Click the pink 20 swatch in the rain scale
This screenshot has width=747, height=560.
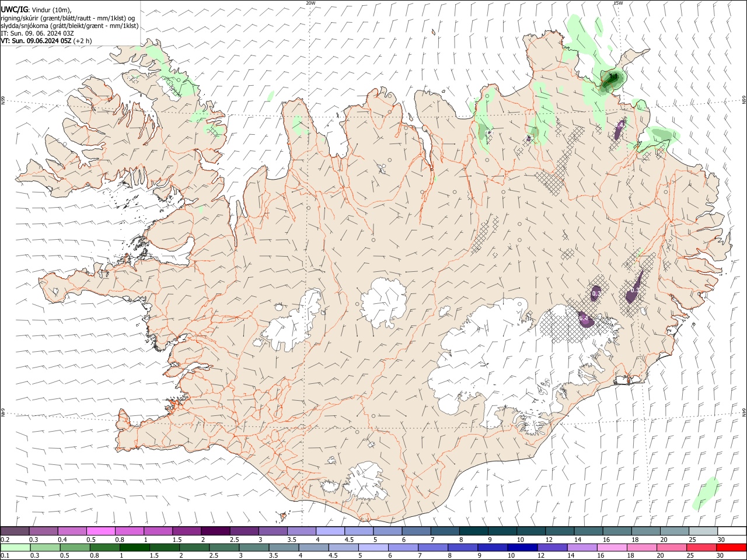pos(671,548)
